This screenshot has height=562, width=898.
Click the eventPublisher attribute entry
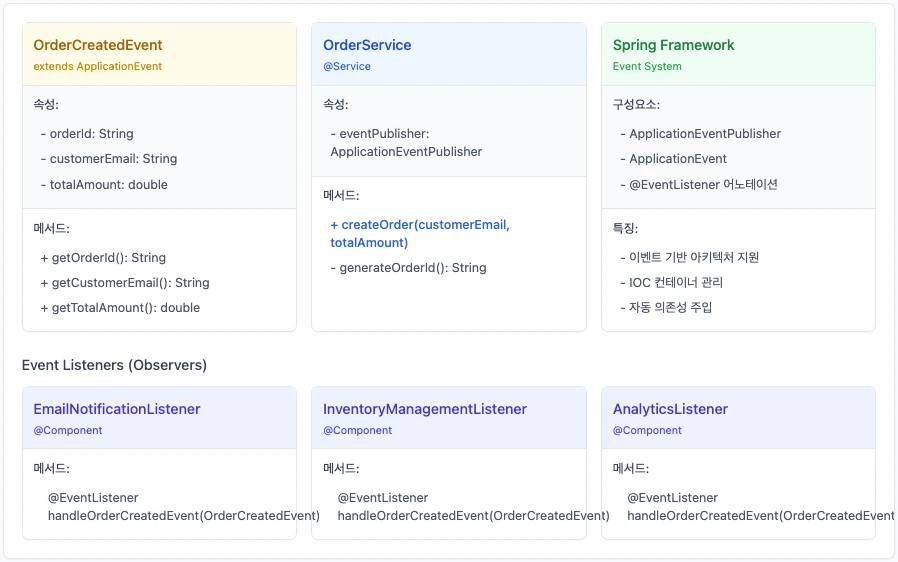[x=406, y=143]
